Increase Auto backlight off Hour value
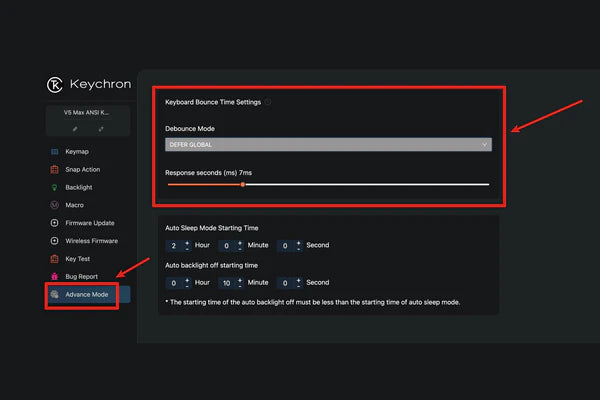The image size is (600, 400). click(187, 281)
